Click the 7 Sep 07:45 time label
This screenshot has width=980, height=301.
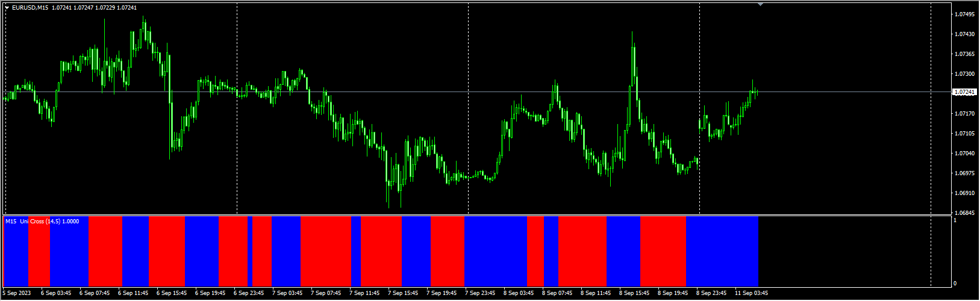pos(326,294)
